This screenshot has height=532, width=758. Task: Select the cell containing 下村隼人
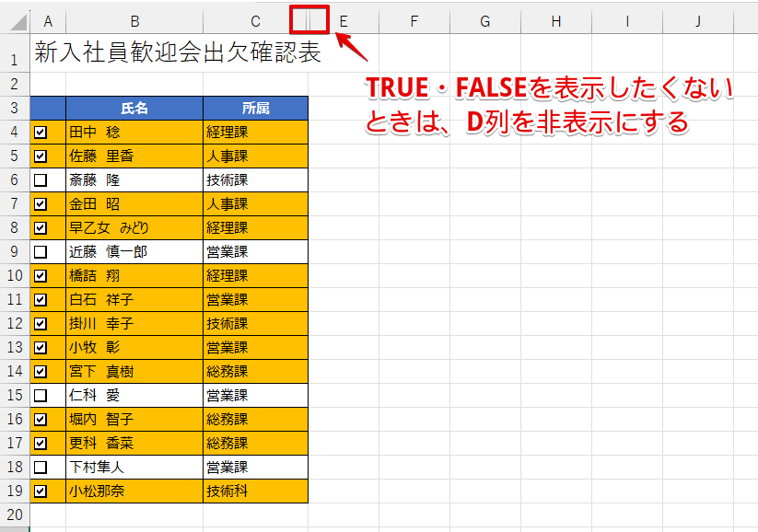point(134,468)
